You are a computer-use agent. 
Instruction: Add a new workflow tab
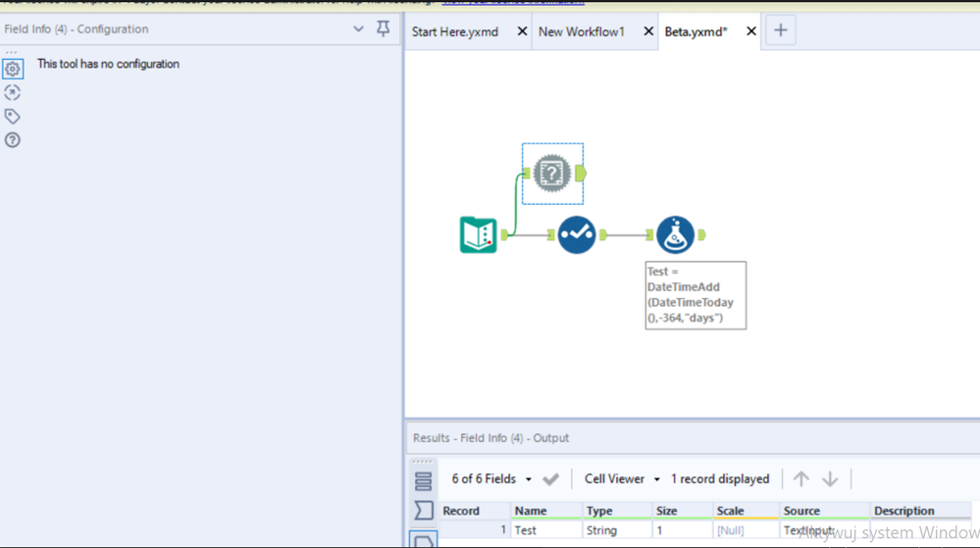point(780,30)
